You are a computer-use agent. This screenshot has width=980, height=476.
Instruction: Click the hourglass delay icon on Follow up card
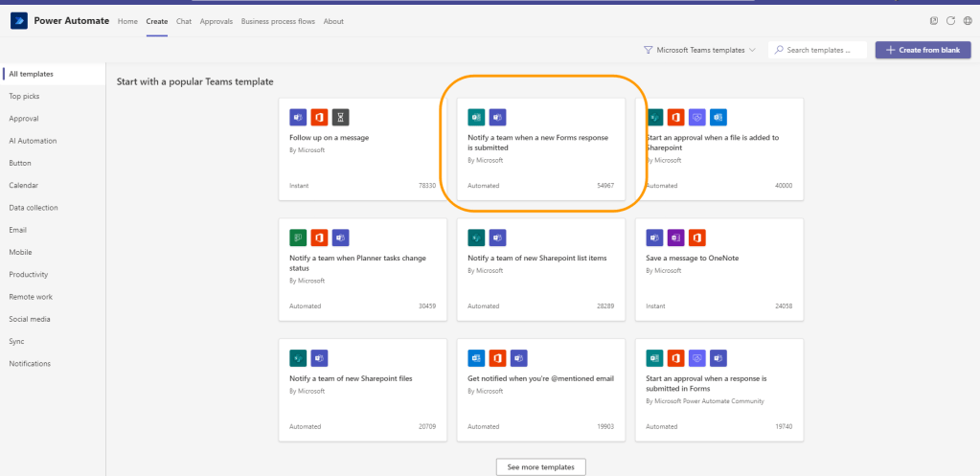click(x=340, y=117)
